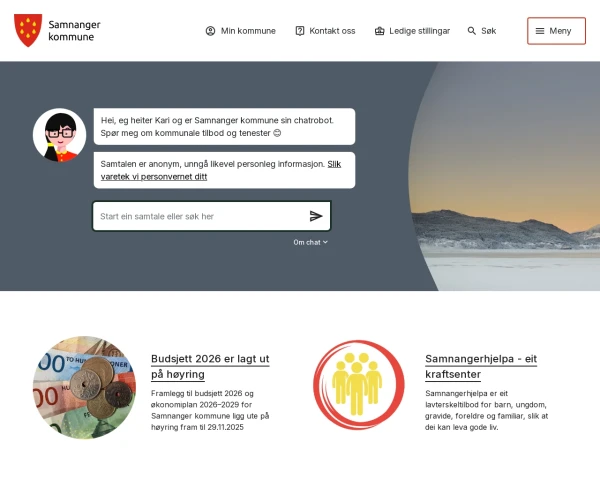Click the hamburger icon in Meny button
The height and width of the screenshot is (480, 600).
[x=540, y=31]
